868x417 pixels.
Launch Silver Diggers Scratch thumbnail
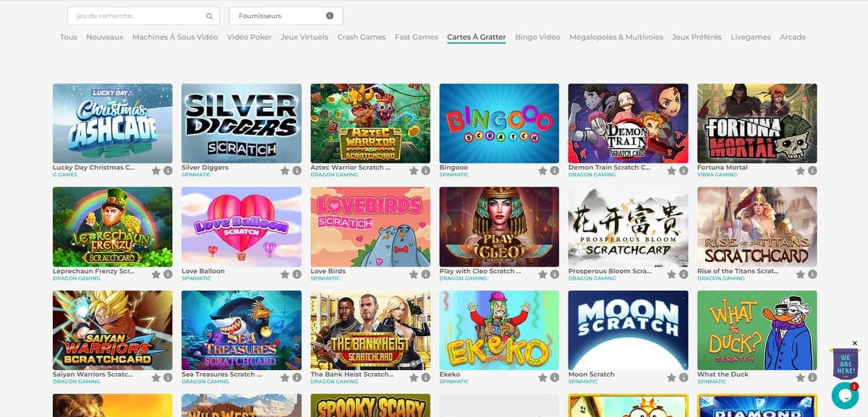click(x=242, y=123)
